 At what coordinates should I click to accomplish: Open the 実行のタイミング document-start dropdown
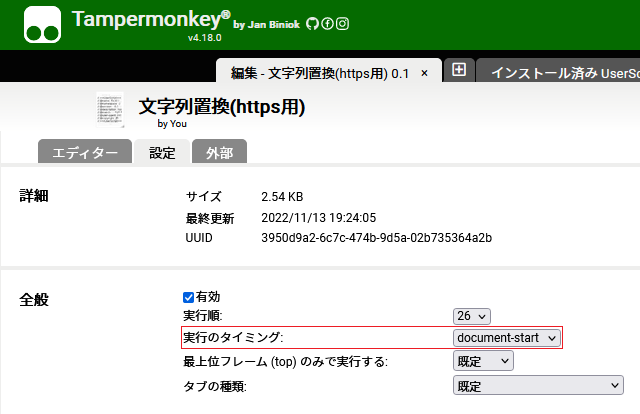point(507,338)
